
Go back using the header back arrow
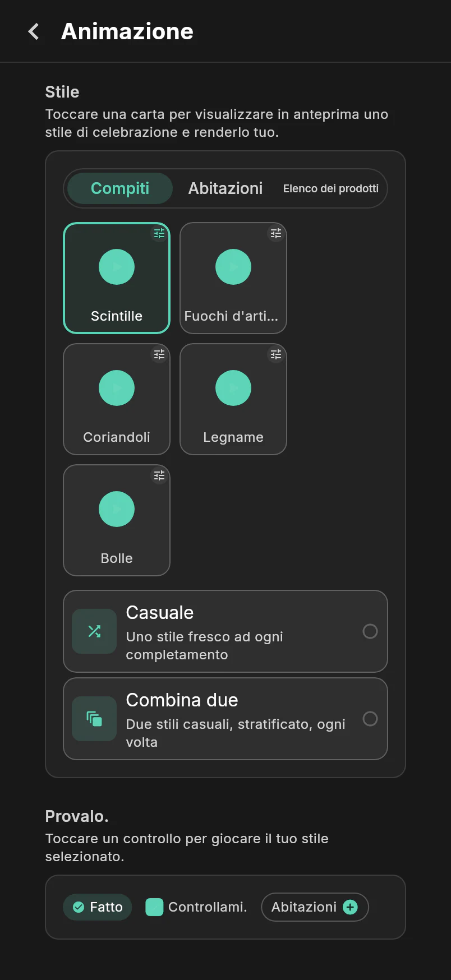pos(34,31)
